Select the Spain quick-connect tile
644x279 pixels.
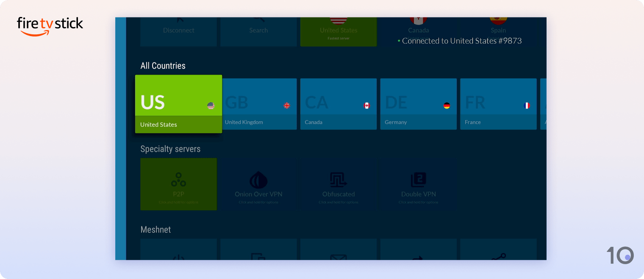click(x=498, y=25)
